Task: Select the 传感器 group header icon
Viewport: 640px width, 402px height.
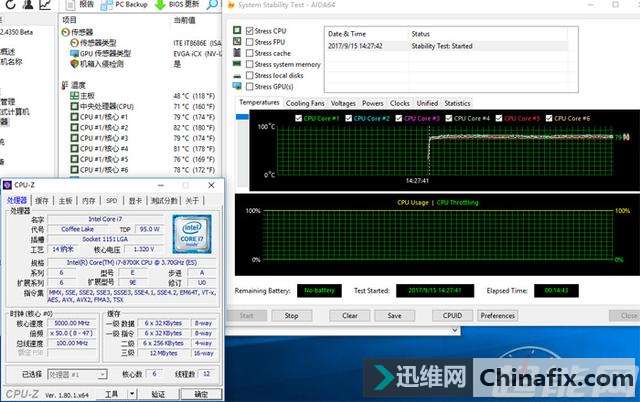Action: tap(65, 32)
